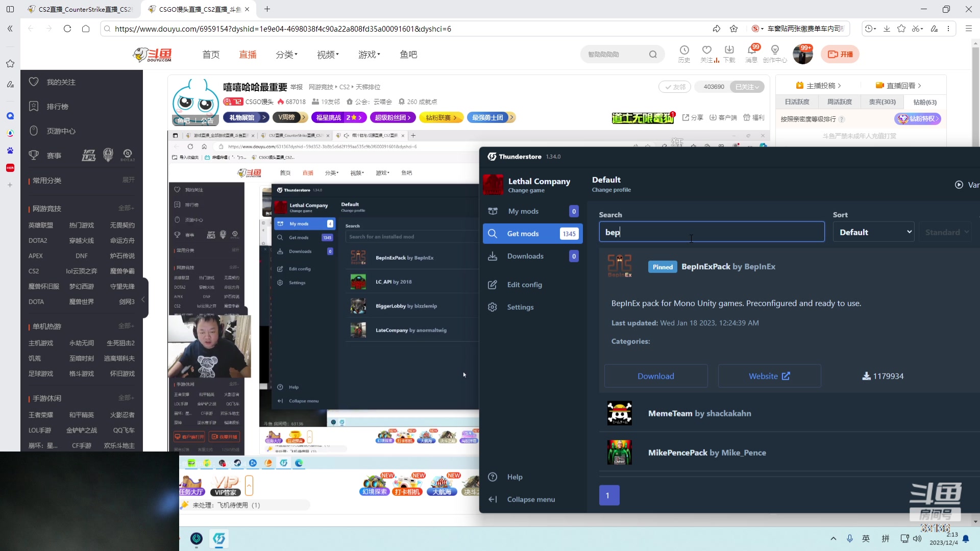Expand Douyu 分类 menu

286,55
